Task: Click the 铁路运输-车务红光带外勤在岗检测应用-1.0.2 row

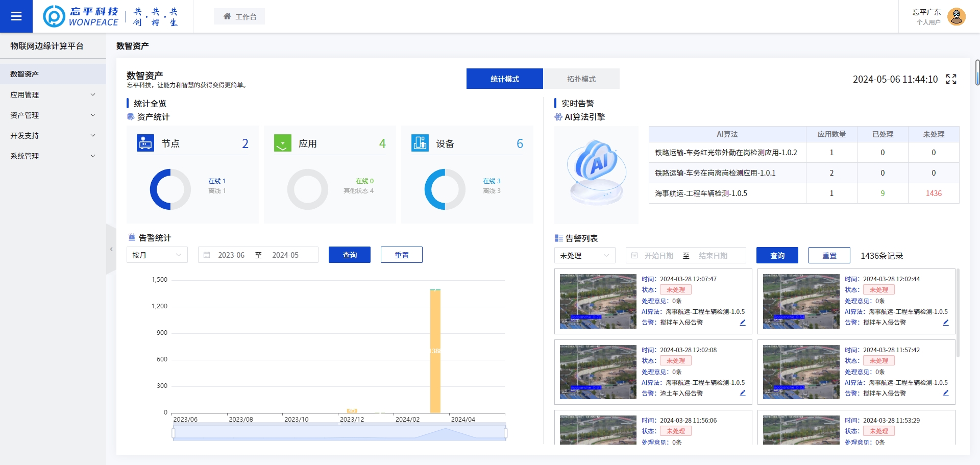Action: point(804,152)
